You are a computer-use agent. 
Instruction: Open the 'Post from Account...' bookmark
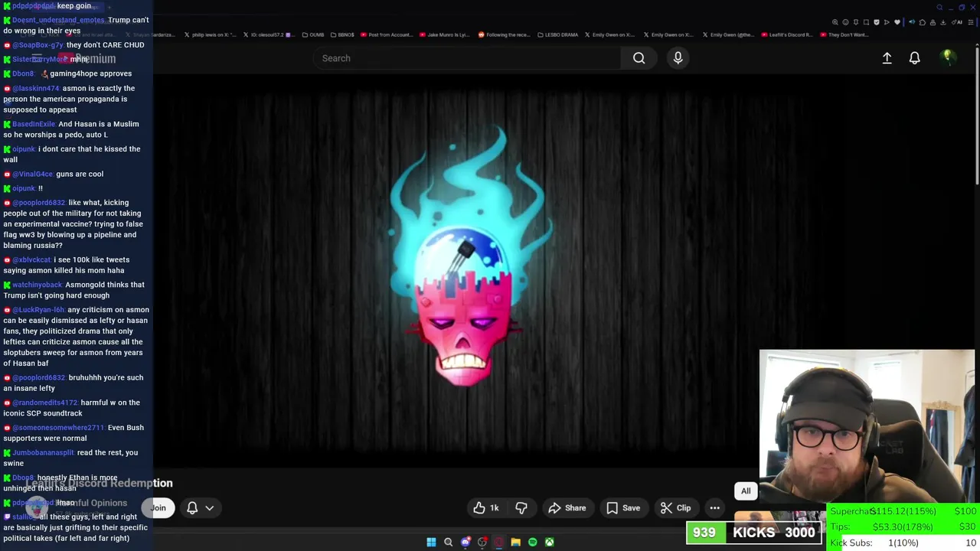point(386,34)
